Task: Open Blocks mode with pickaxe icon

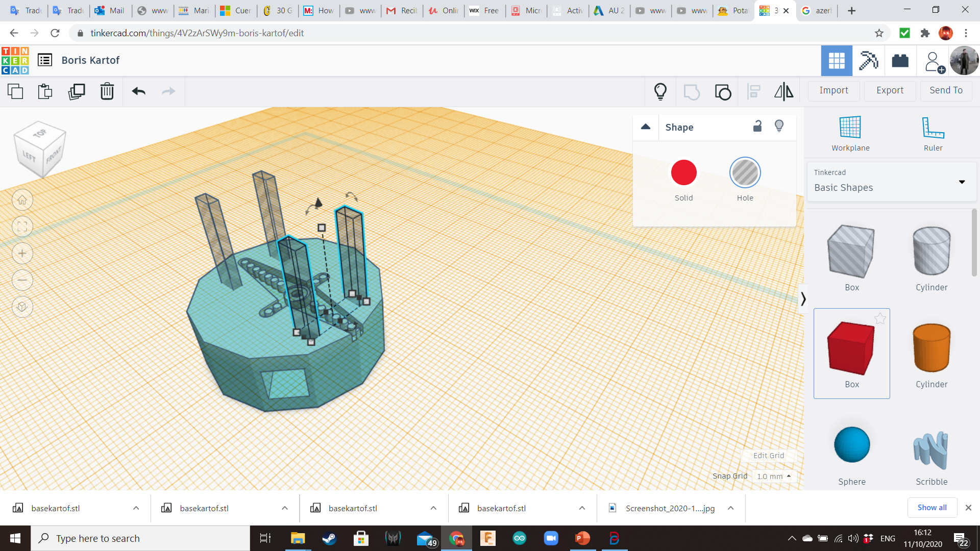Action: [x=868, y=61]
